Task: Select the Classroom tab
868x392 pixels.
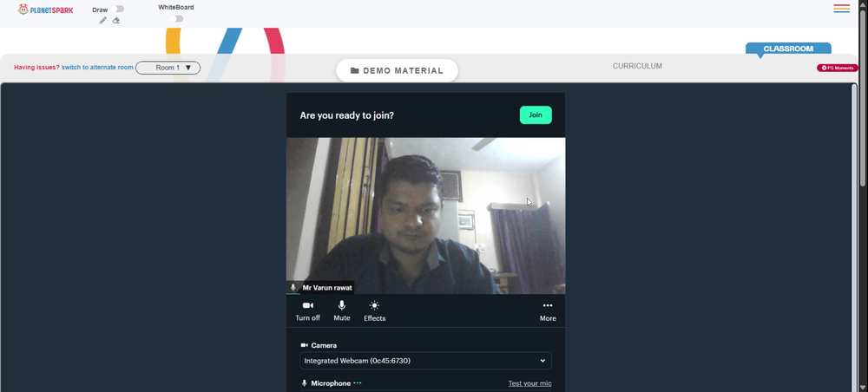Action: click(788, 49)
